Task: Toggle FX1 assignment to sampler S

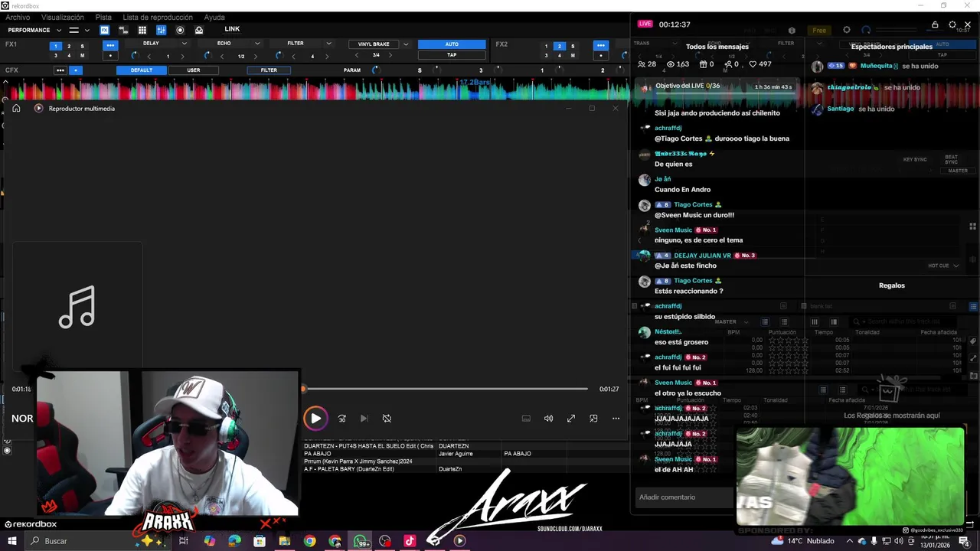Action: coord(83,46)
